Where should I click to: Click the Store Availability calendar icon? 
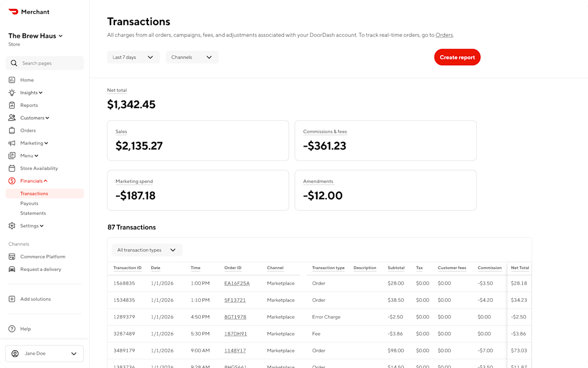click(x=11, y=168)
